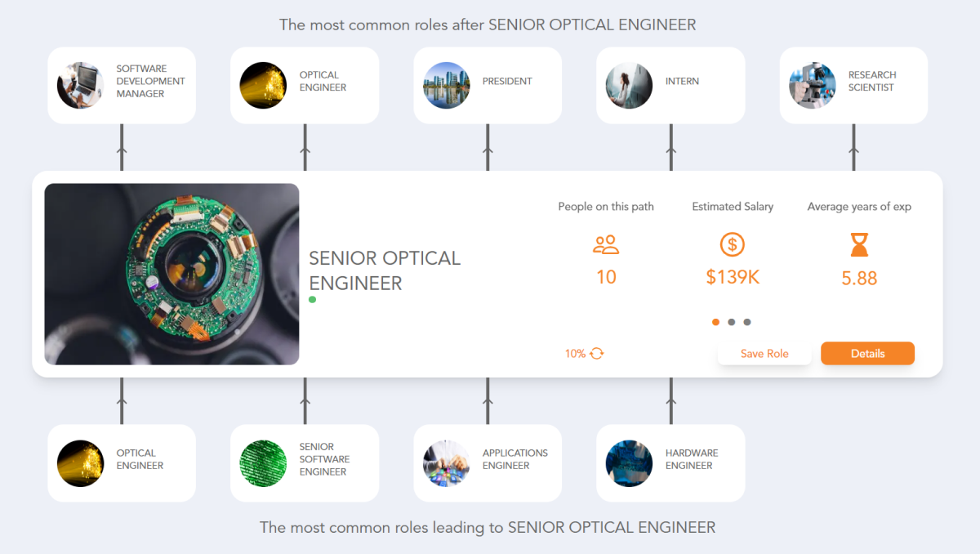Click the Senior Optical Engineer lens photo
Image resolution: width=980 pixels, height=554 pixels.
click(171, 274)
